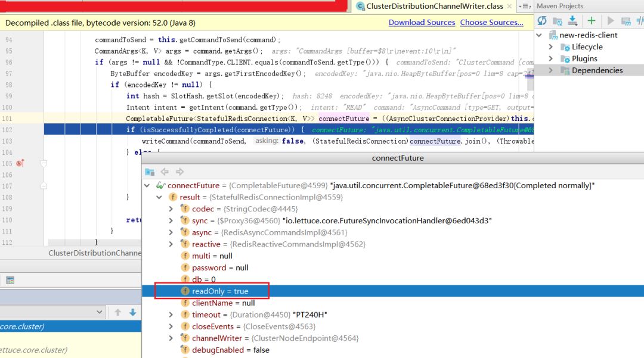Click the Choose Sources... link

[x=491, y=23]
